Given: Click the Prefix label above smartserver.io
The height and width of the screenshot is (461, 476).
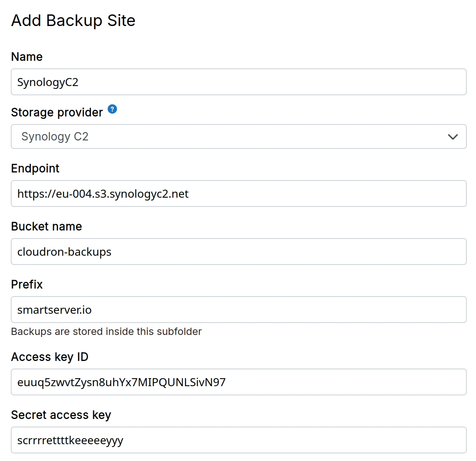Looking at the screenshot, I should tap(26, 285).
